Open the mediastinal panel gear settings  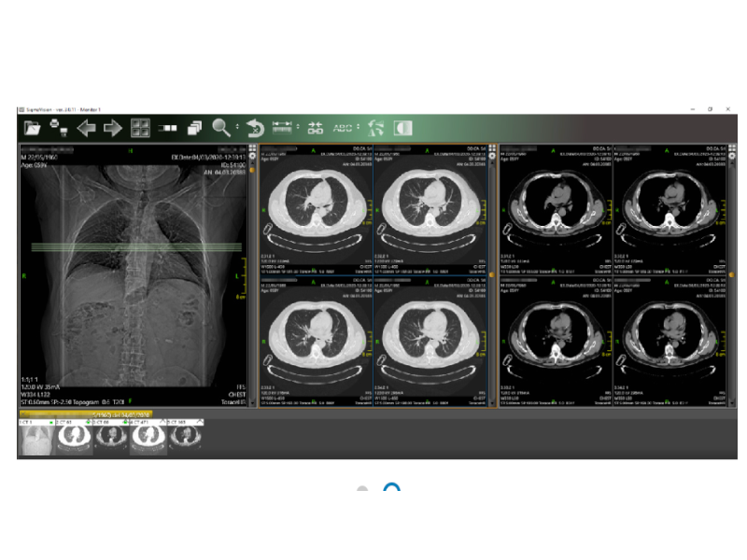(732, 156)
